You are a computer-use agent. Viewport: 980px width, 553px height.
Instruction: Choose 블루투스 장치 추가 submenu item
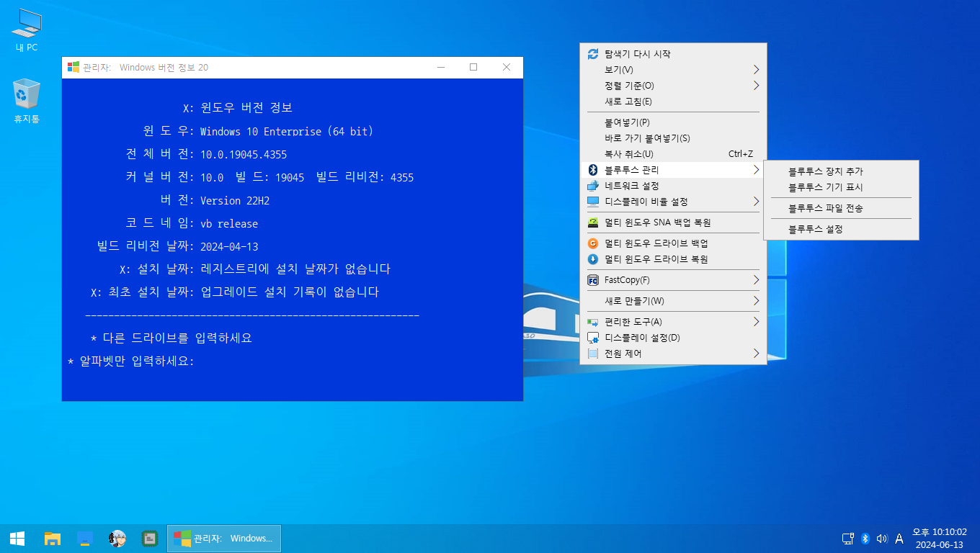click(841, 171)
